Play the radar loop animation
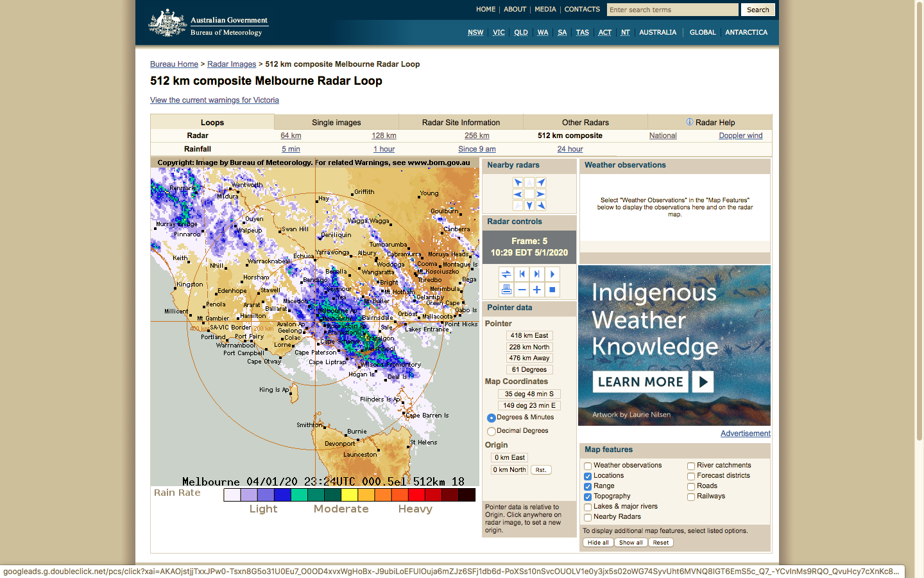Screen dimensions: 924x578 click(552, 274)
